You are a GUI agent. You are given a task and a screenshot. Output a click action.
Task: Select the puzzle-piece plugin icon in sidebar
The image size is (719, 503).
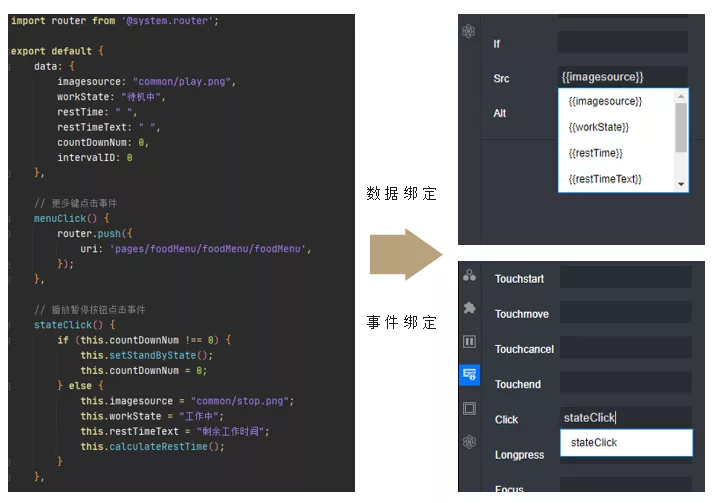point(469,308)
